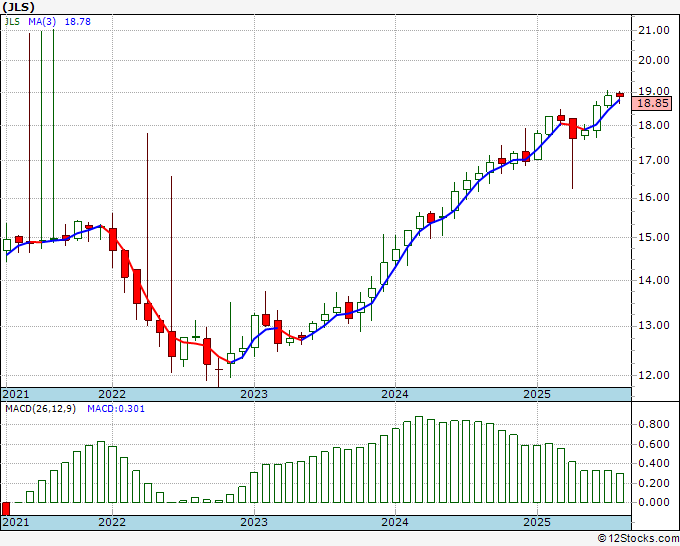Click the last MACD histogram bar
Image resolution: width=680 pixels, height=546 pixels.
click(620, 488)
